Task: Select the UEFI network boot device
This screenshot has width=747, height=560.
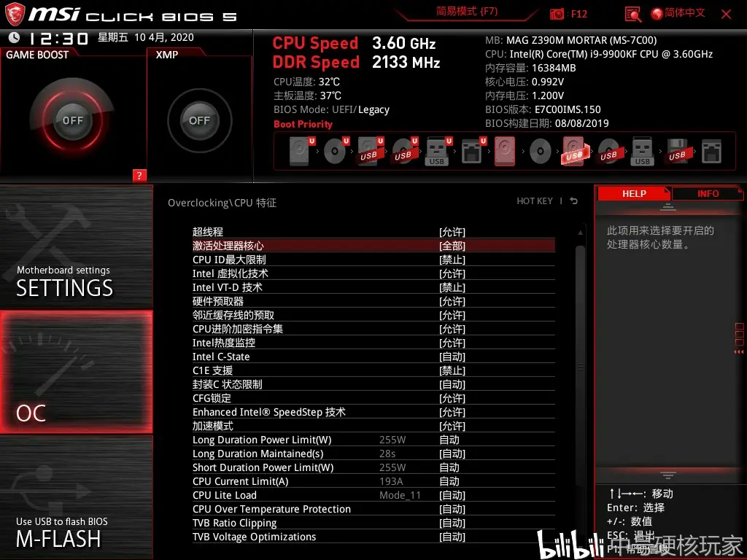Action: click(x=473, y=151)
